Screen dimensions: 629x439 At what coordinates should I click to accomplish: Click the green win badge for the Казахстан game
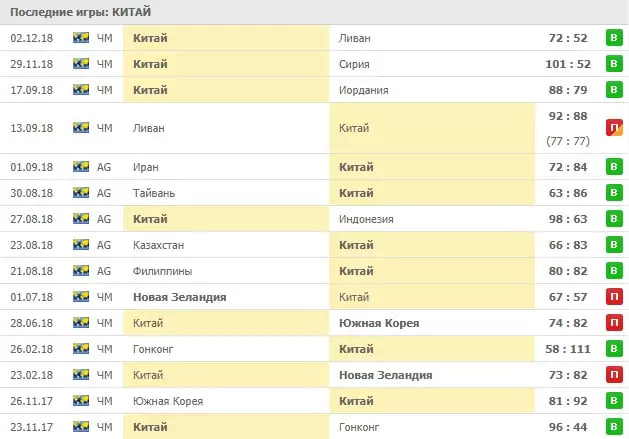coord(614,245)
